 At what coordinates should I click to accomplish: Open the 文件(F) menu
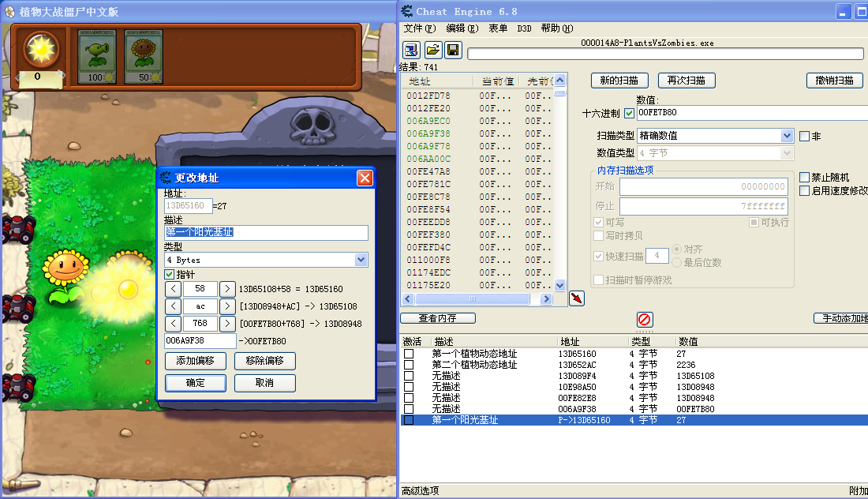click(x=419, y=28)
